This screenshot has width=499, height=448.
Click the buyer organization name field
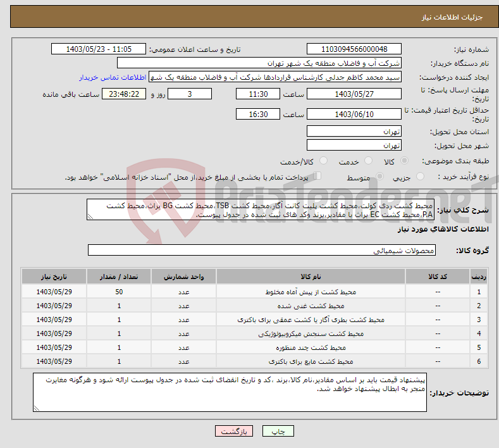(x=259, y=63)
